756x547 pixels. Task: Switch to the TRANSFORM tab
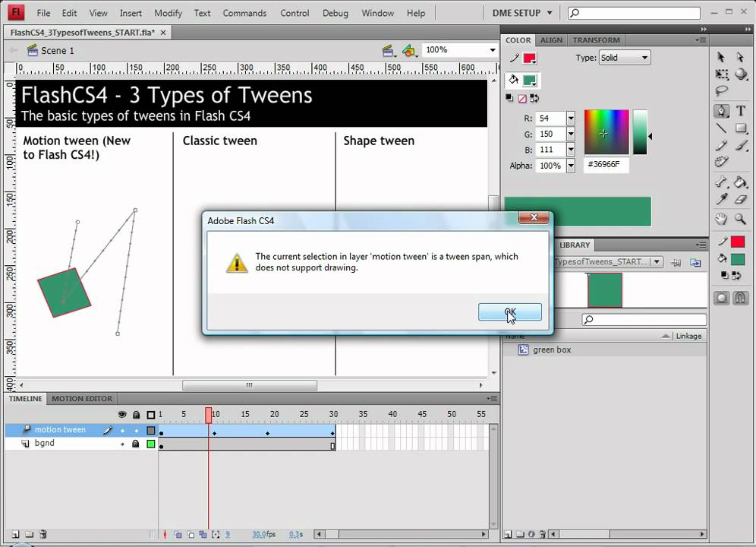click(x=596, y=40)
